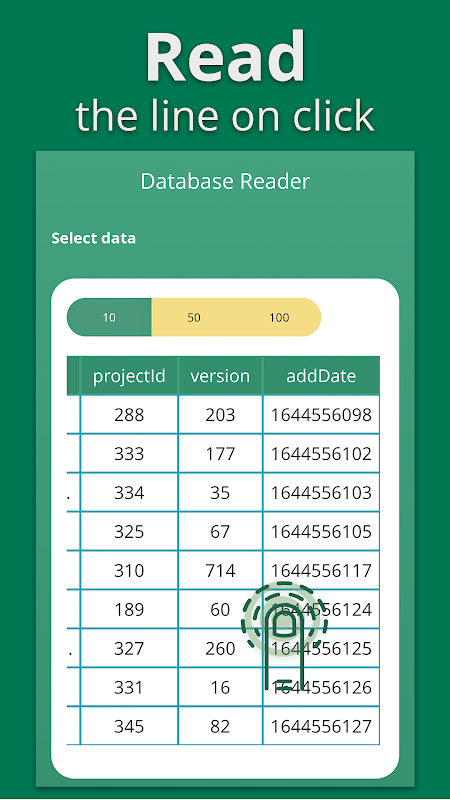Click projectId cell 331
The height and width of the screenshot is (800, 450).
point(129,687)
